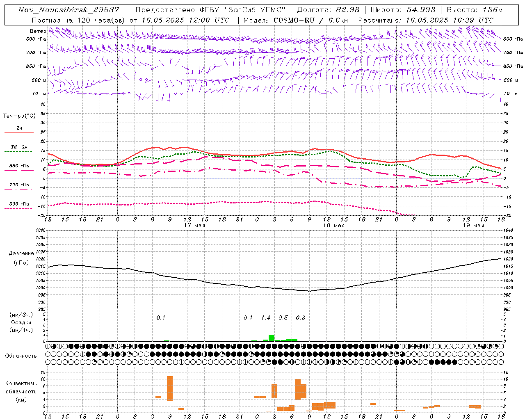Click the Ветер wind panel label

(38, 31)
